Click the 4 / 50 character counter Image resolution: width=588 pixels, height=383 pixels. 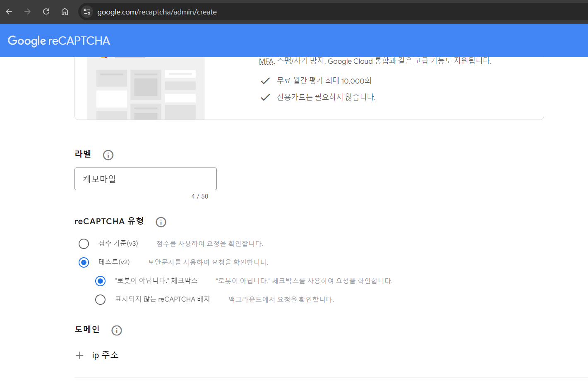[x=200, y=196]
